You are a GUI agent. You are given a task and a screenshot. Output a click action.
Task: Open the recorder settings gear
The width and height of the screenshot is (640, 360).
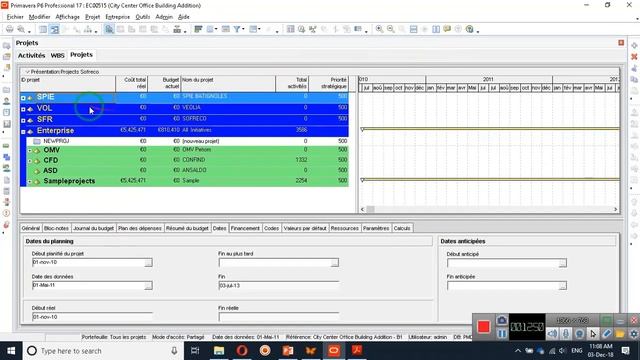pyautogui.click(x=633, y=334)
